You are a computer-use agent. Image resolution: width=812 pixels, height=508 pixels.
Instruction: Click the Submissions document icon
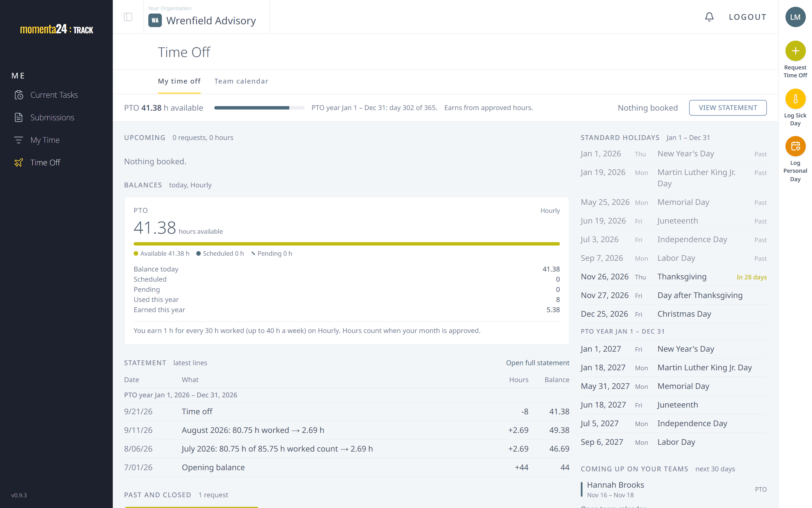point(19,118)
